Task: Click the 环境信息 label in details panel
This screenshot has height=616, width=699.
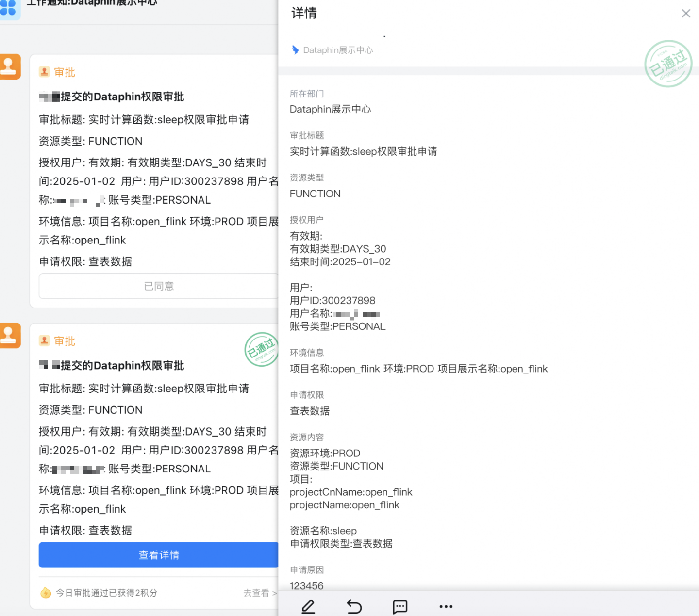Action: click(307, 353)
